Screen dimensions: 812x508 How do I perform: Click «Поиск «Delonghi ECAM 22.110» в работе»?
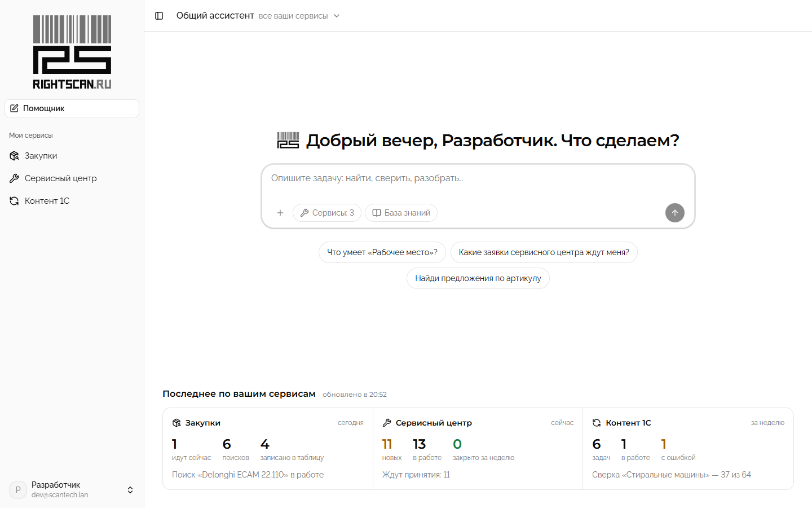(248, 475)
